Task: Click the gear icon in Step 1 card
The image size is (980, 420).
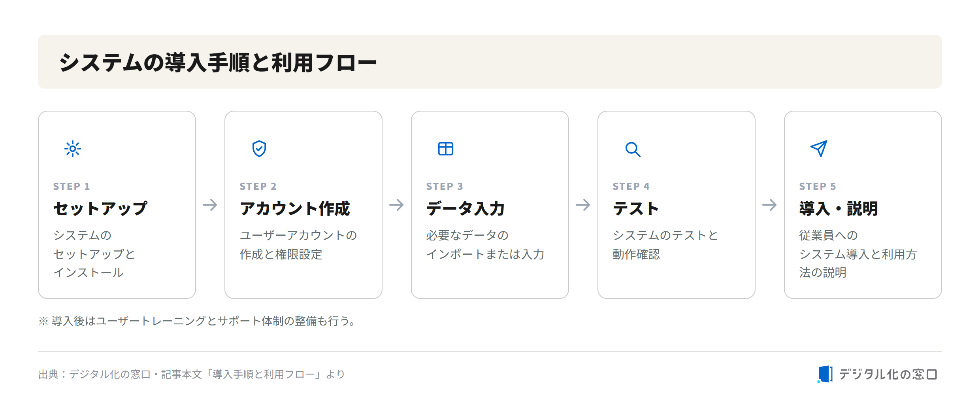Action: 73,149
